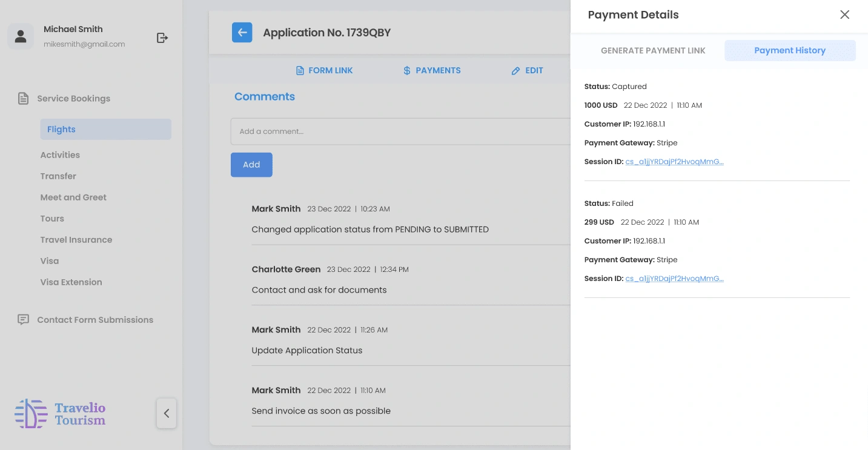This screenshot has height=450, width=868.
Task: Click the back arrow beside Application No.
Action: [242, 33]
